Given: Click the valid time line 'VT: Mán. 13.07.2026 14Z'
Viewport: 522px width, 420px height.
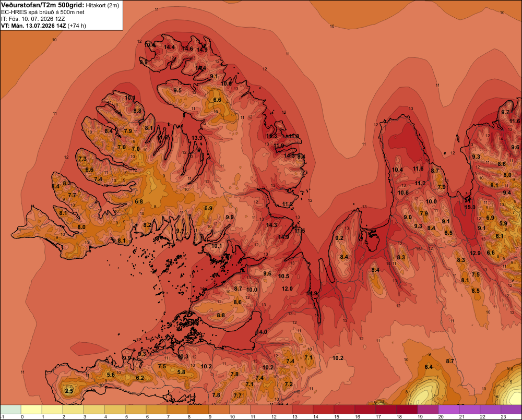Looking at the screenshot, I should tap(33, 26).
